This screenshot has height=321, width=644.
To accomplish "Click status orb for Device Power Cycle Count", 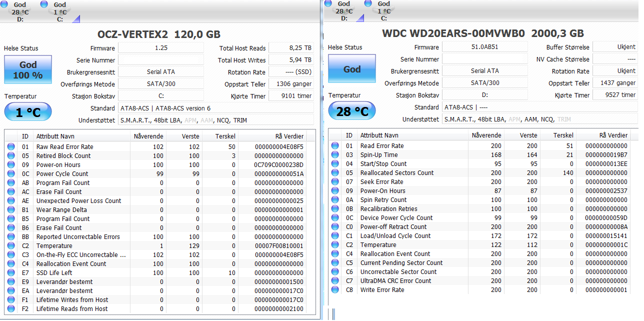I will point(335,218).
